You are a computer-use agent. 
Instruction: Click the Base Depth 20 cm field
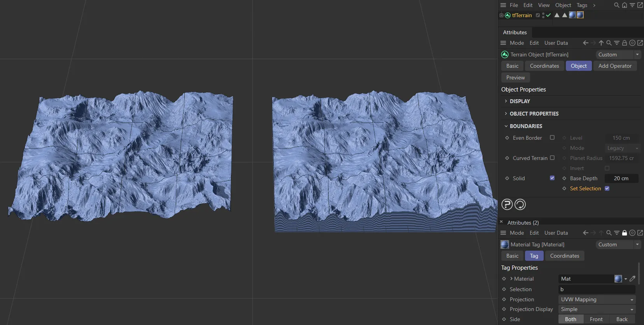pyautogui.click(x=621, y=178)
